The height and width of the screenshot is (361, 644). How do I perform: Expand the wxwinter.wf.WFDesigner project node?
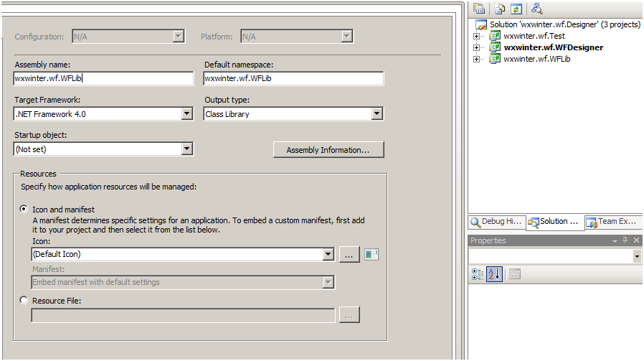click(x=476, y=47)
